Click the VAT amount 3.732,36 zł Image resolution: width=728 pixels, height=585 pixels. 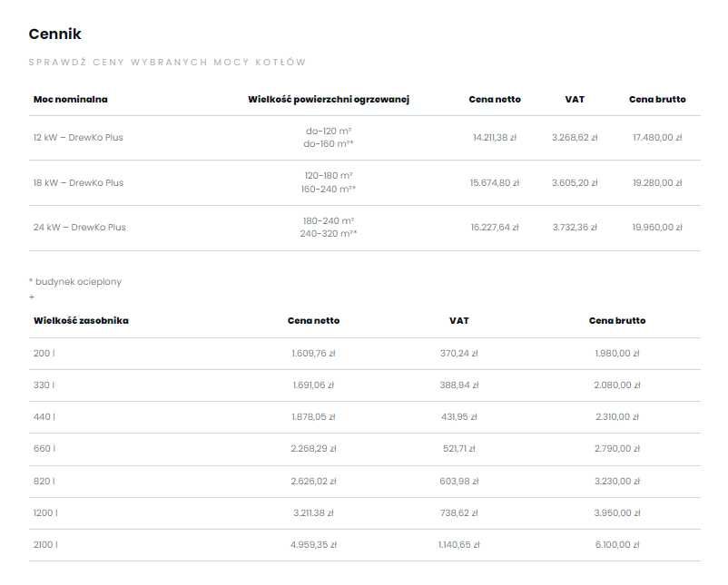tap(575, 228)
